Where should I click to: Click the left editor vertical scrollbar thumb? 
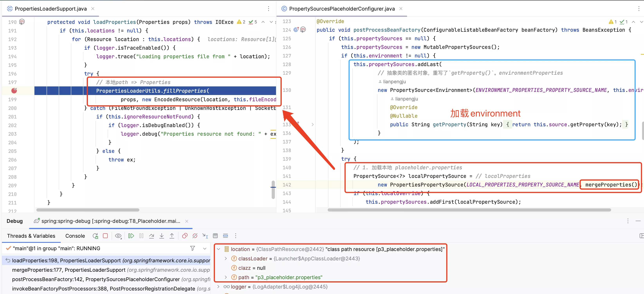[273, 190]
